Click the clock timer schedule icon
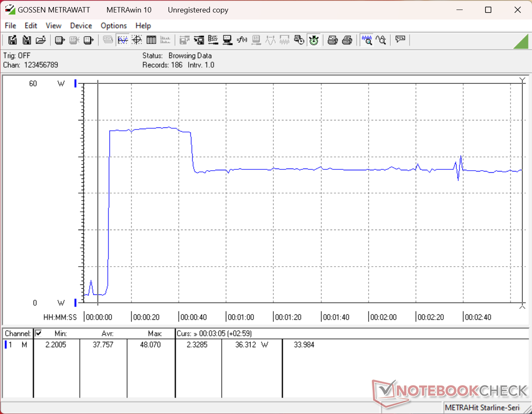Image resolution: width=532 pixels, height=414 pixels. pos(299,40)
